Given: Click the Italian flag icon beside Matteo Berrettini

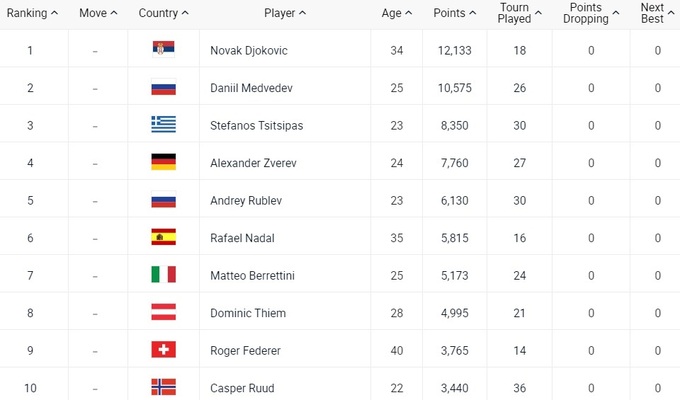Looking at the screenshot, I should point(163,274).
